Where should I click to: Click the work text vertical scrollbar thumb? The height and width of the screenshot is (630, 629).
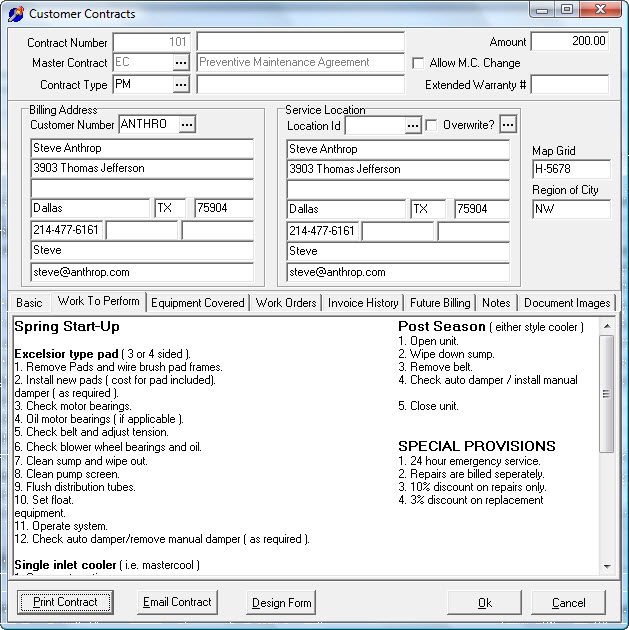[x=607, y=394]
